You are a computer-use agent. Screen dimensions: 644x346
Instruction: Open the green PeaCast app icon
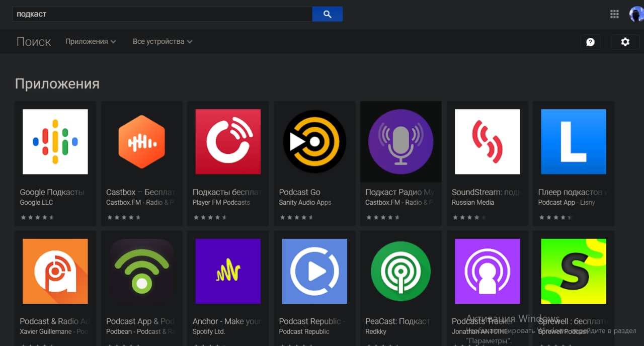pyautogui.click(x=401, y=271)
